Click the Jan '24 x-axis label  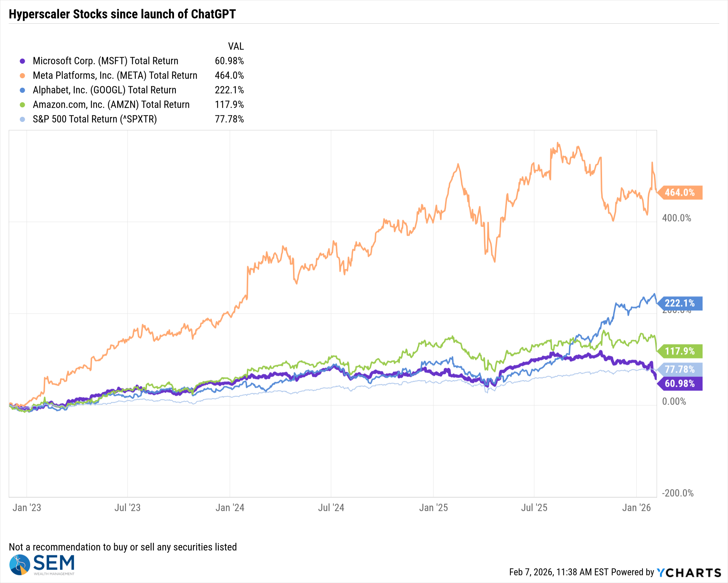tap(230, 508)
